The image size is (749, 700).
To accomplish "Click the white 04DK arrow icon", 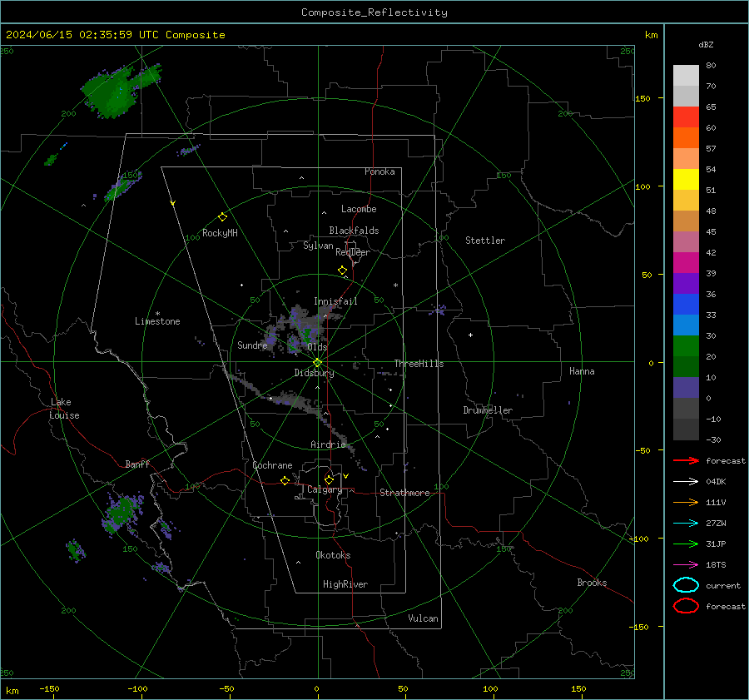I will pyautogui.click(x=686, y=481).
